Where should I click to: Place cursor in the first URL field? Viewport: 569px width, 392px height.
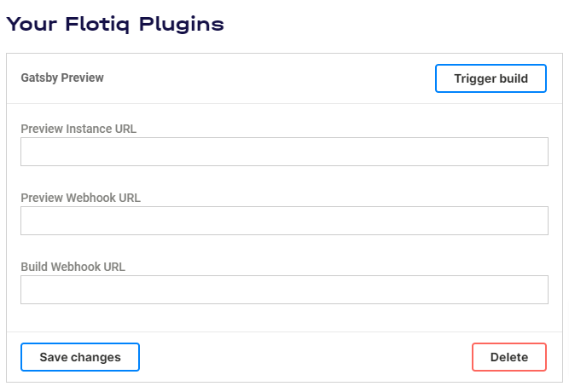[284, 152]
